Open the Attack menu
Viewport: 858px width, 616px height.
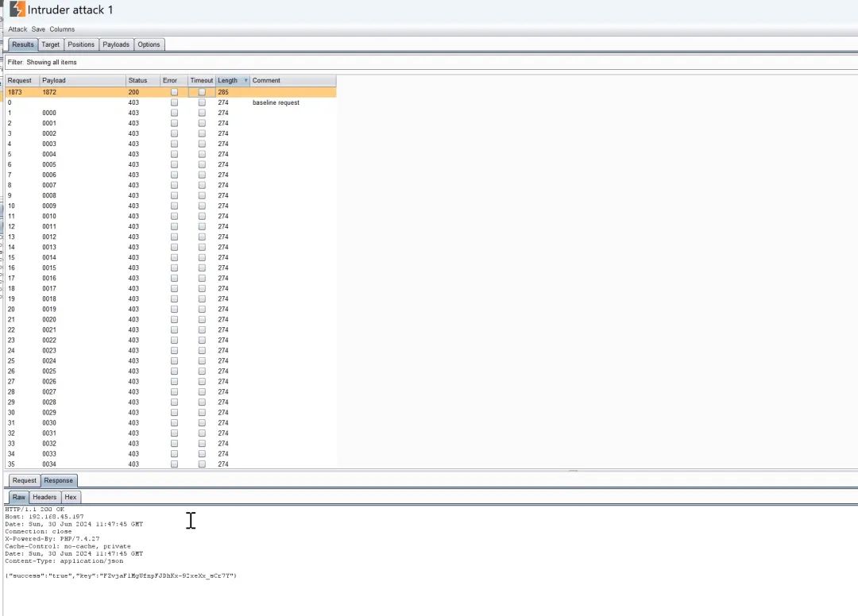[x=17, y=29]
